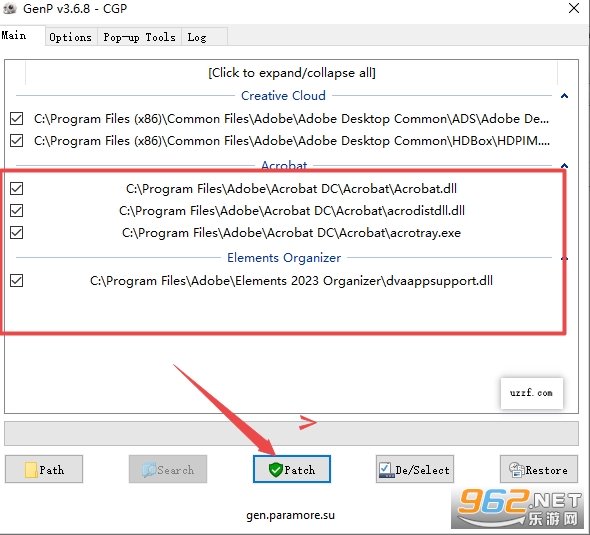Viewport: 590px width, 535px height.
Task: Select the HDBox HDPIM path text
Action: (292, 141)
